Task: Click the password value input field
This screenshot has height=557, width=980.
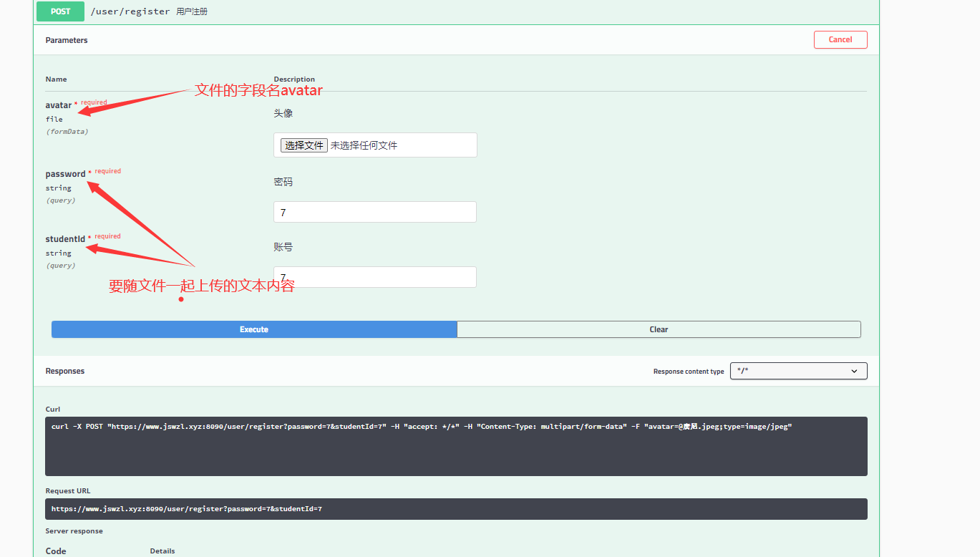Action: 375,213
